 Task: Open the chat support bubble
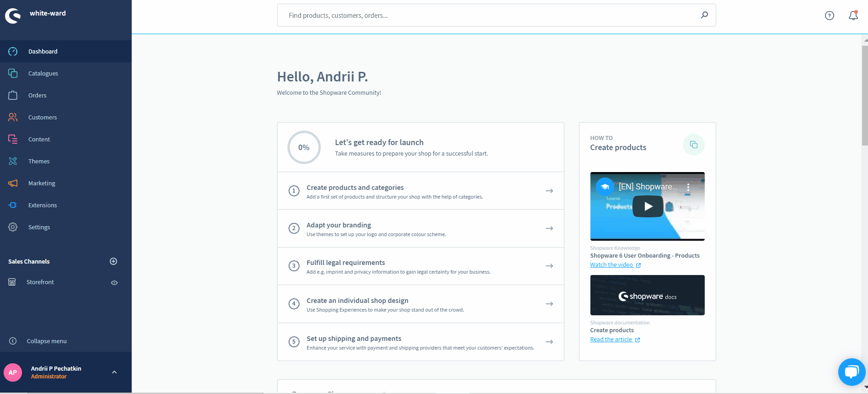pyautogui.click(x=852, y=372)
